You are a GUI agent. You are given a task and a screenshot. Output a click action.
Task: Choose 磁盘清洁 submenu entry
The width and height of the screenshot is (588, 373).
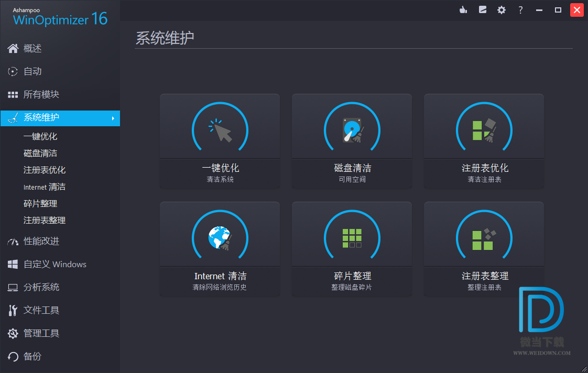(x=40, y=153)
